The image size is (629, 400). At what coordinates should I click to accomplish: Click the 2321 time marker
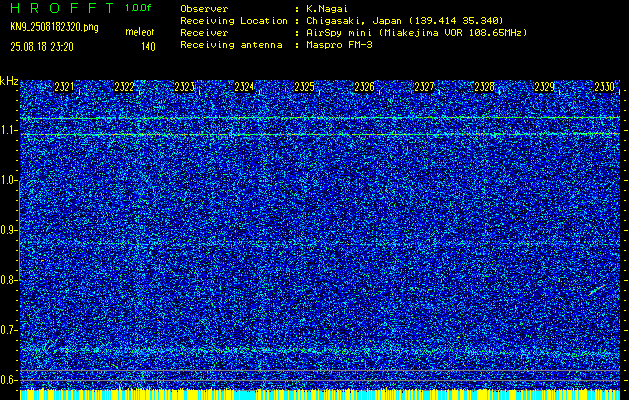coord(64,87)
